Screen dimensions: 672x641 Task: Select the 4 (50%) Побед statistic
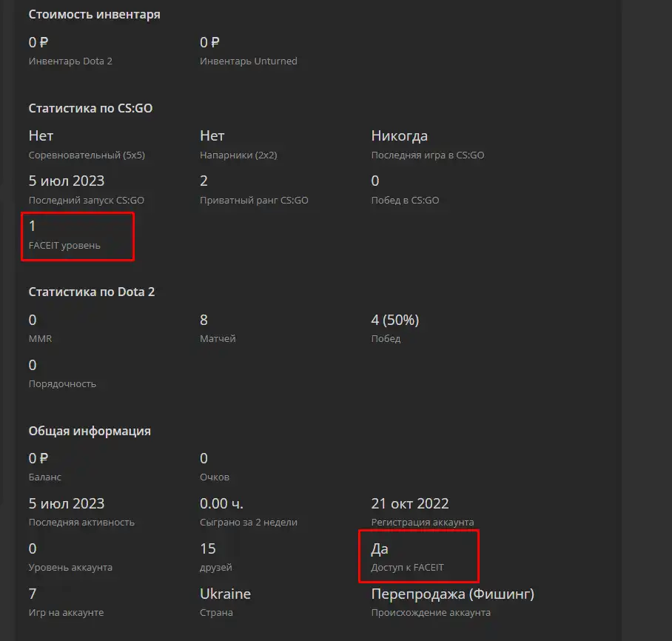[395, 320]
